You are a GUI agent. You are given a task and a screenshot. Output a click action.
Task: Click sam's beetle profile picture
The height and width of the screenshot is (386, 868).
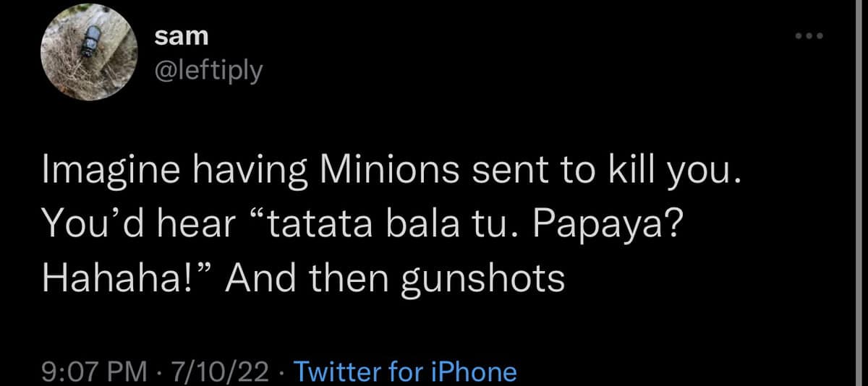(88, 53)
